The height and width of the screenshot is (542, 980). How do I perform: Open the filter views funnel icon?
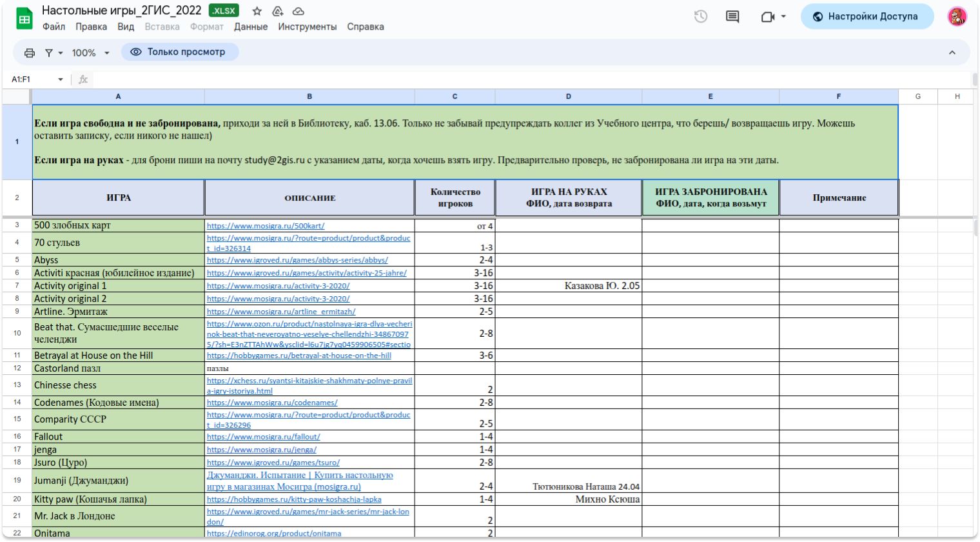49,53
